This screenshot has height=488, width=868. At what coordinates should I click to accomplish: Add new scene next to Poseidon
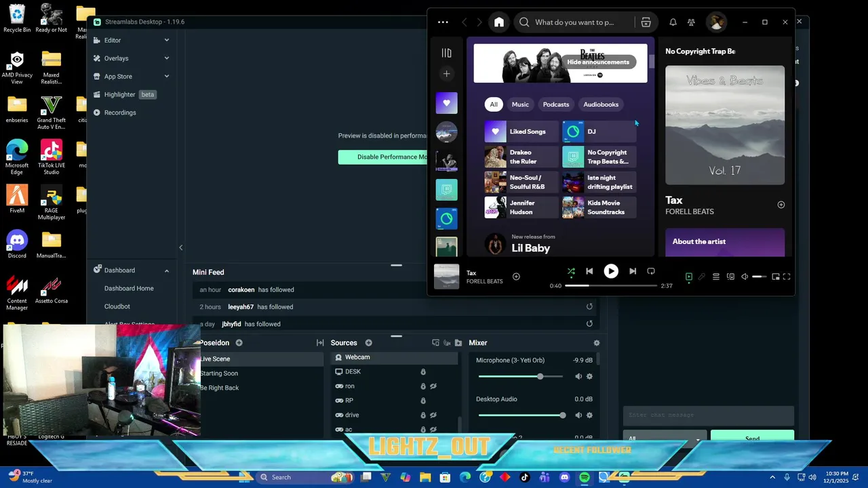point(239,343)
